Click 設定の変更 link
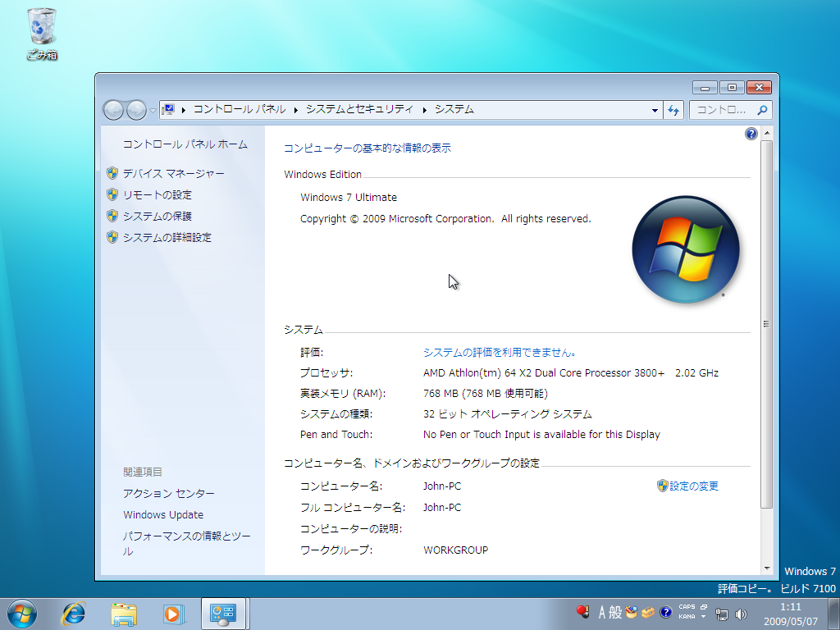This screenshot has width=840, height=630. coord(694,486)
